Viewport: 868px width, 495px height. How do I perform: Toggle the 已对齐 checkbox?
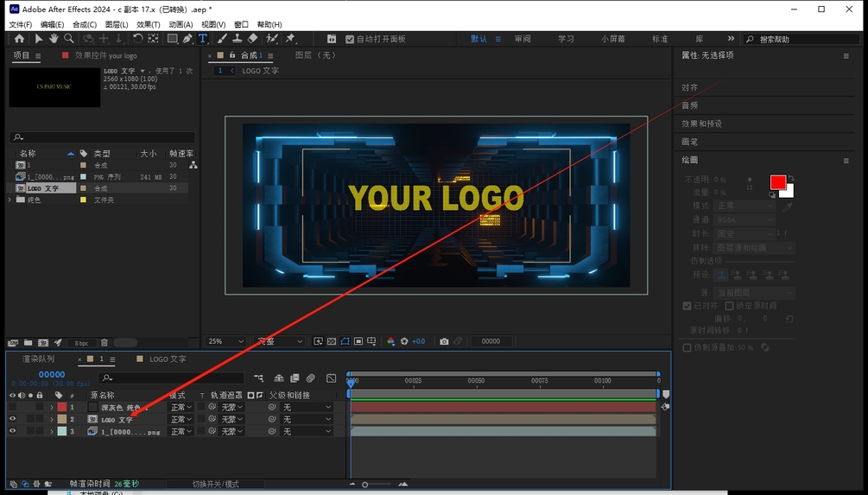tap(687, 306)
